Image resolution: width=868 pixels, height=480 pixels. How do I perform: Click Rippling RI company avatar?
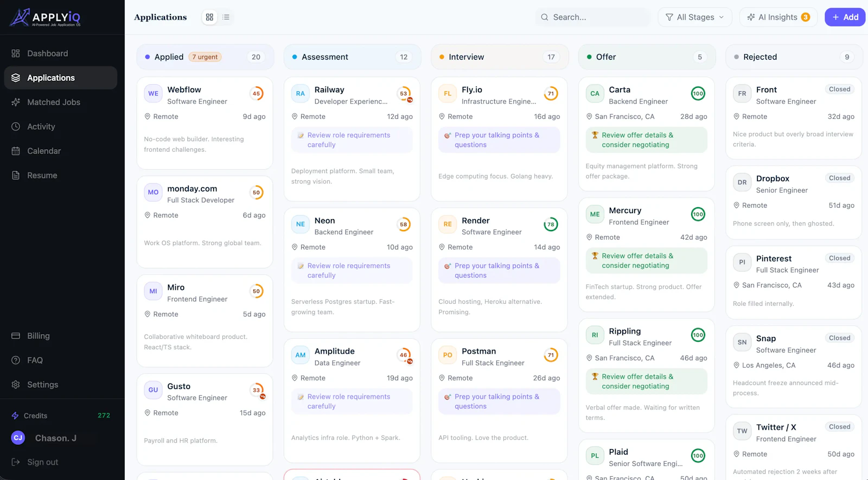[595, 335]
